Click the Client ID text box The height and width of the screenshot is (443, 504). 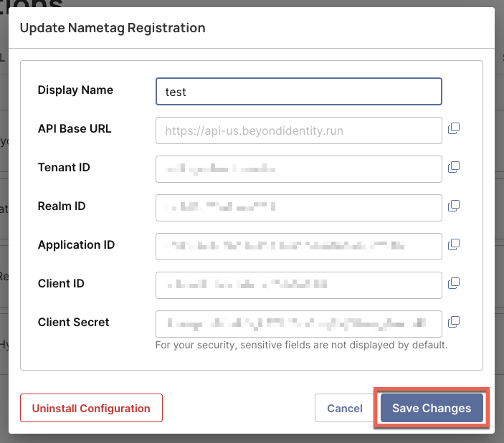click(x=298, y=285)
